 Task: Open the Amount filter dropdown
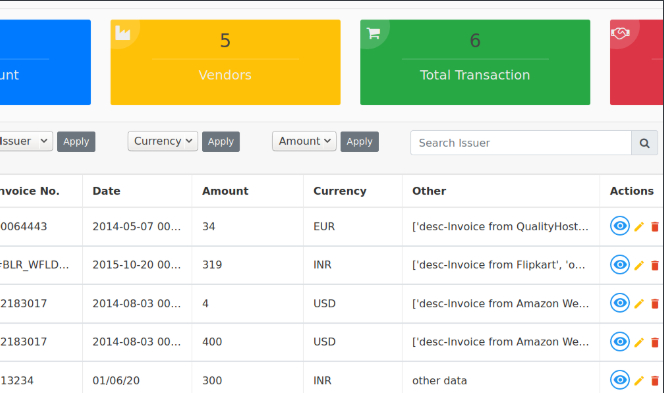304,141
